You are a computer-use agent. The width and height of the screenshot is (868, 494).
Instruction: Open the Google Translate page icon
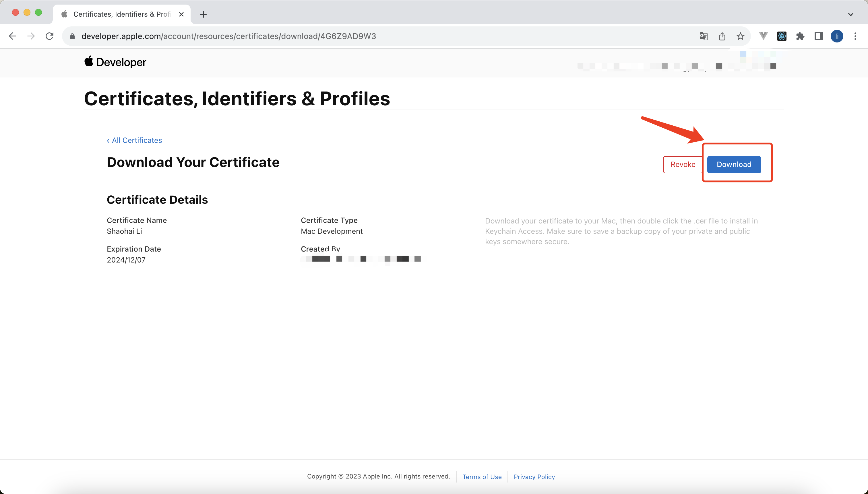click(x=703, y=36)
